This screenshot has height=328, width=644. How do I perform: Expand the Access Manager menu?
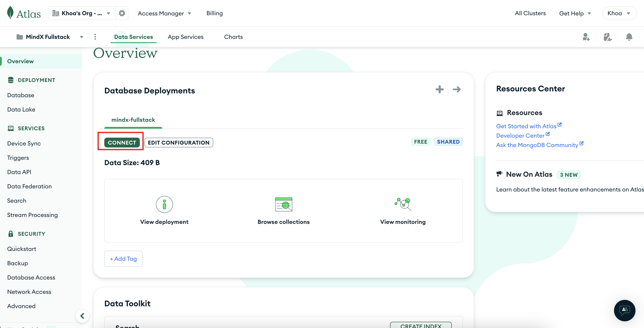coord(164,13)
